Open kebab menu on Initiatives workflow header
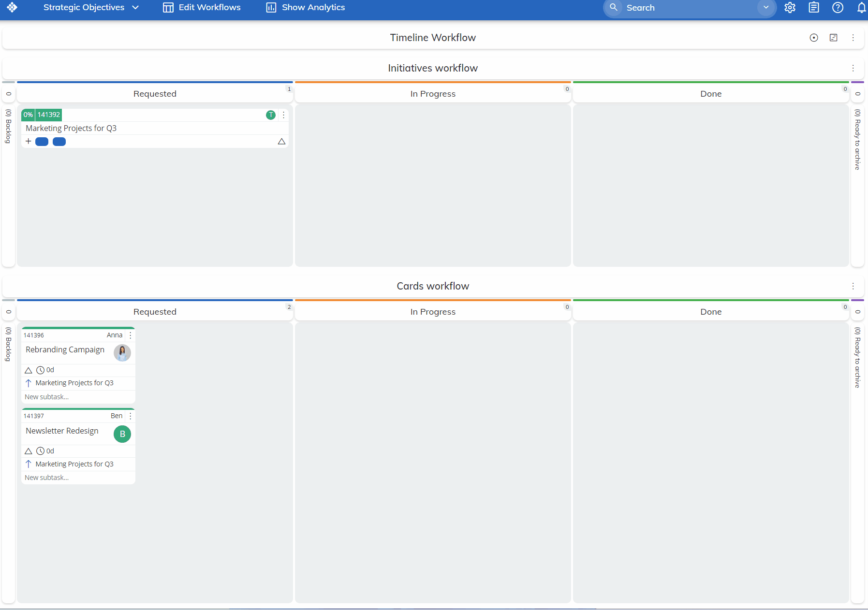Viewport: 868px width, 610px height. point(853,68)
